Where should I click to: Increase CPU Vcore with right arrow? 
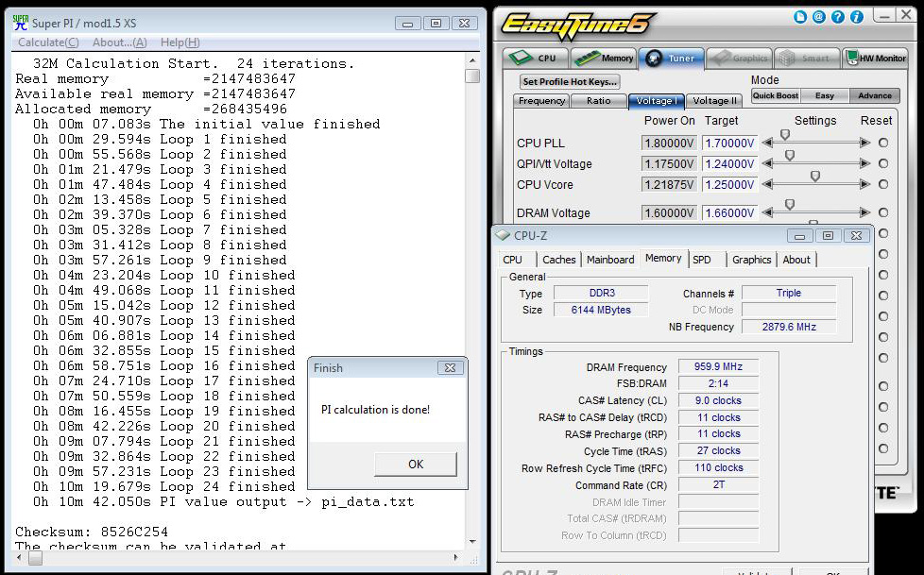click(864, 184)
